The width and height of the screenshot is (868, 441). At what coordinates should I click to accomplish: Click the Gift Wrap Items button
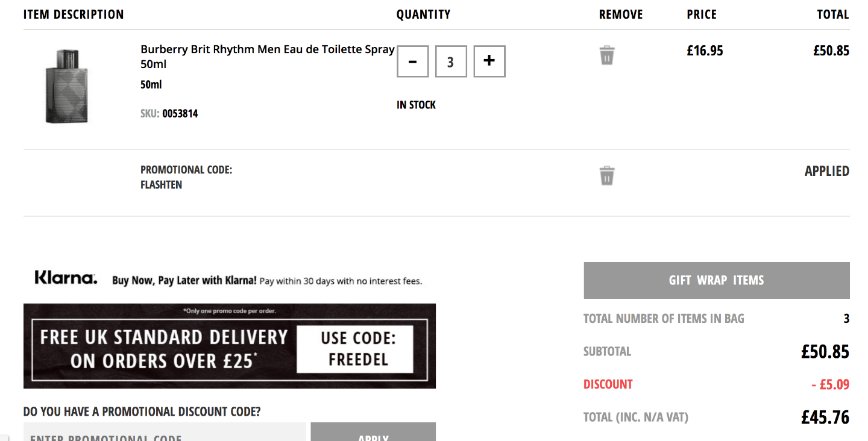coord(717,280)
